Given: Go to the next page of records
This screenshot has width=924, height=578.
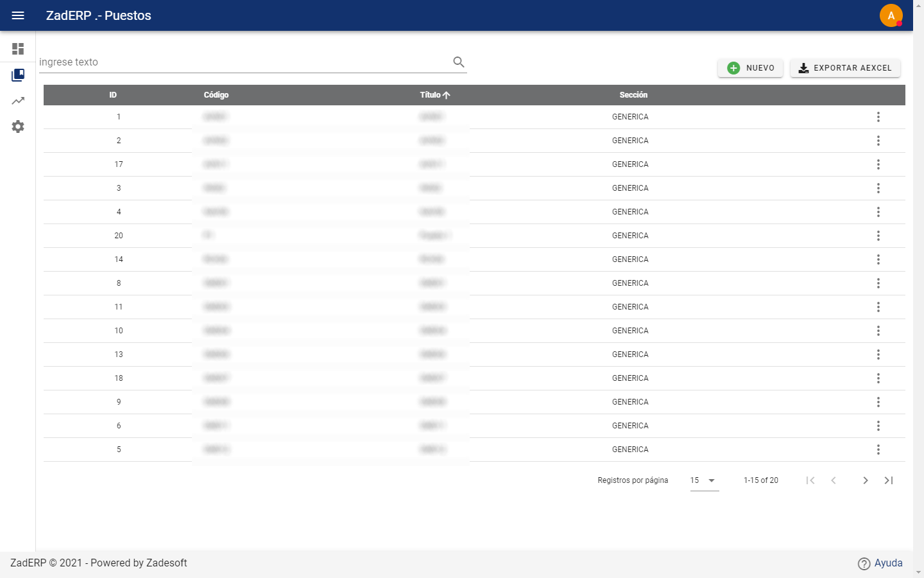Looking at the screenshot, I should click(866, 480).
